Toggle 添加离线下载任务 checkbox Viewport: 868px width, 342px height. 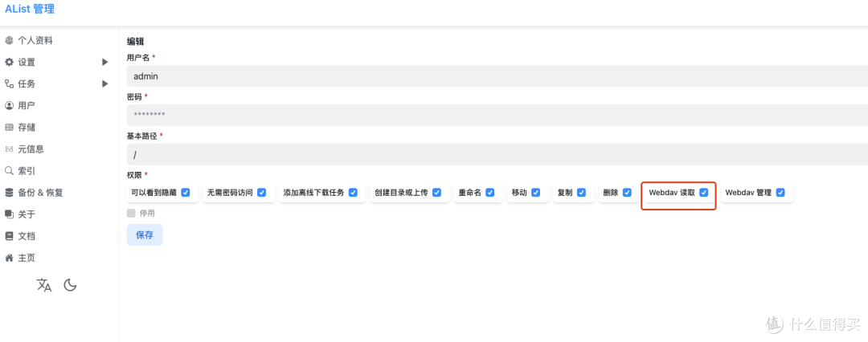[353, 193]
